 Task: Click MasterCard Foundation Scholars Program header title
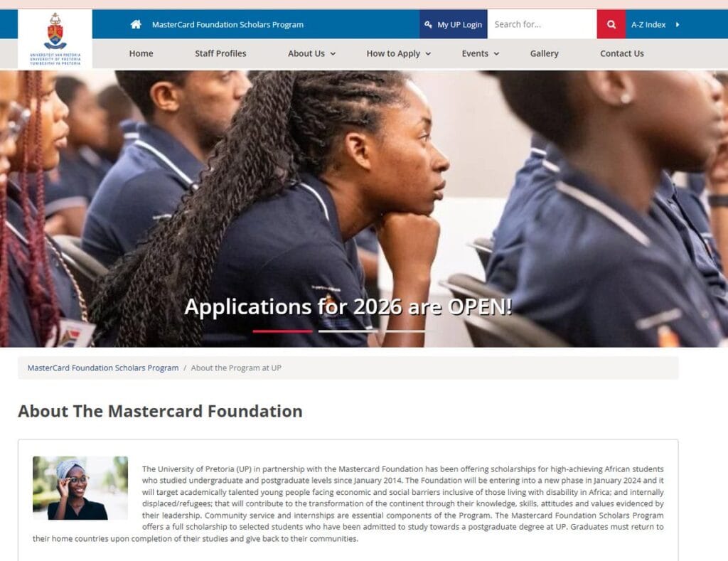pyautogui.click(x=227, y=24)
